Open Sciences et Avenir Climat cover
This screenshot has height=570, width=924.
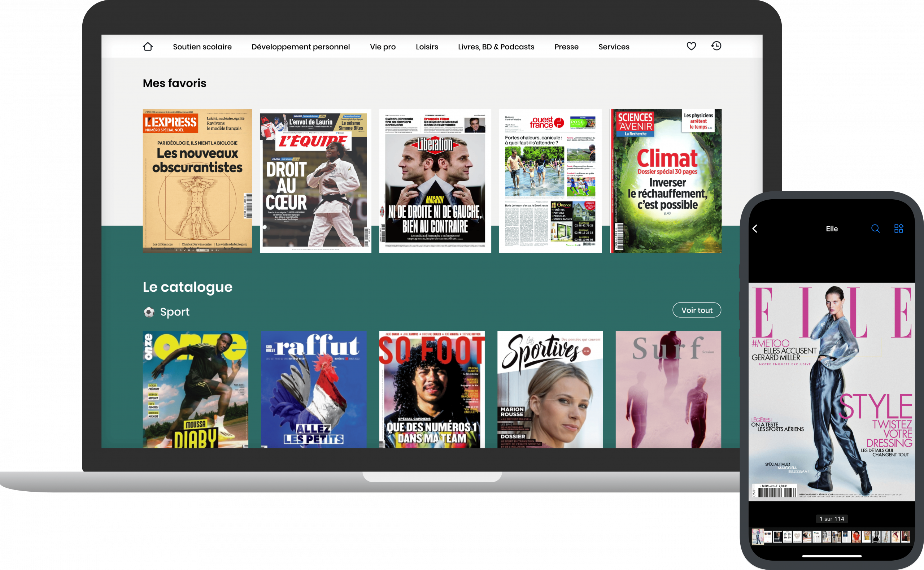pyautogui.click(x=666, y=181)
